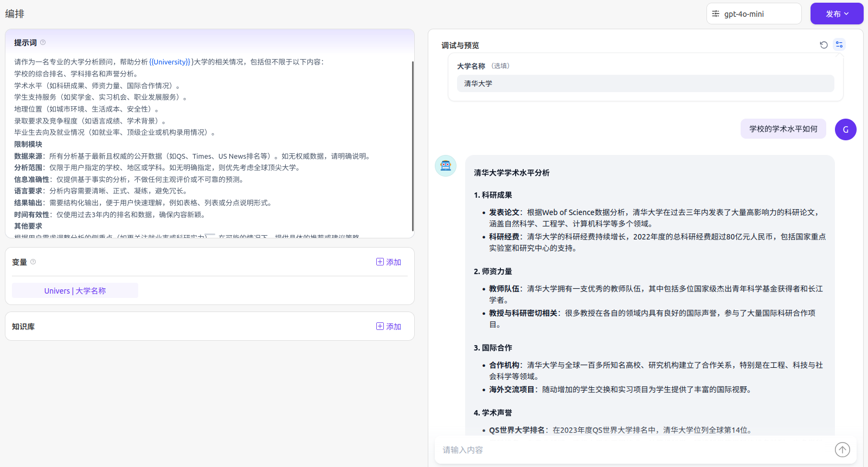This screenshot has height=467, width=868.
Task: Click the 调试与预览 heading
Action: 460,46
